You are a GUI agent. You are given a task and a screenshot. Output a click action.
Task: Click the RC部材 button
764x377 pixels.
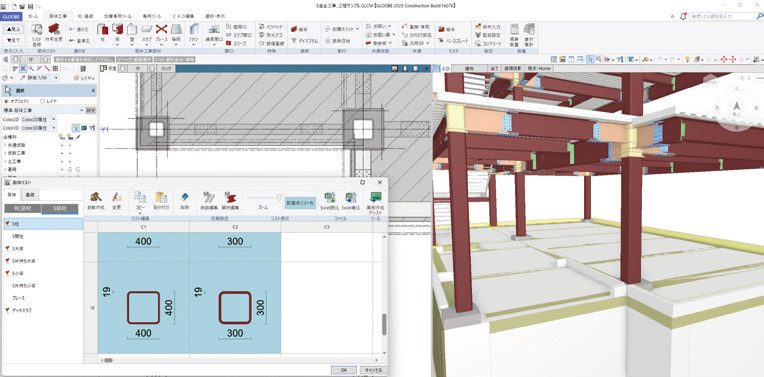pos(22,209)
